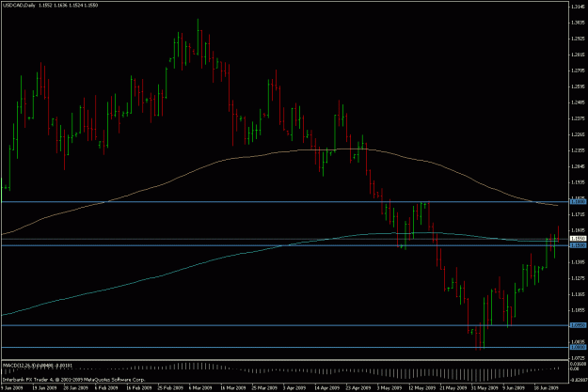Image resolution: width=588 pixels, height=392 pixels.
Task: Click the 1.1935 price scale value
Action: pos(578,182)
